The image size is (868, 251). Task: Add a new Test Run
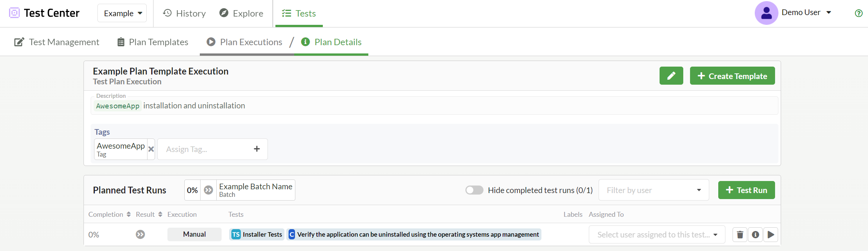746,190
